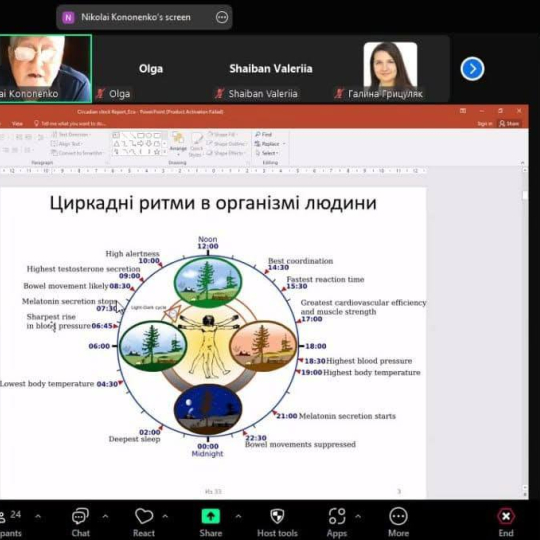Click the Find icon in Editing group
Image resolution: width=540 pixels, height=540 pixels.
click(x=263, y=134)
